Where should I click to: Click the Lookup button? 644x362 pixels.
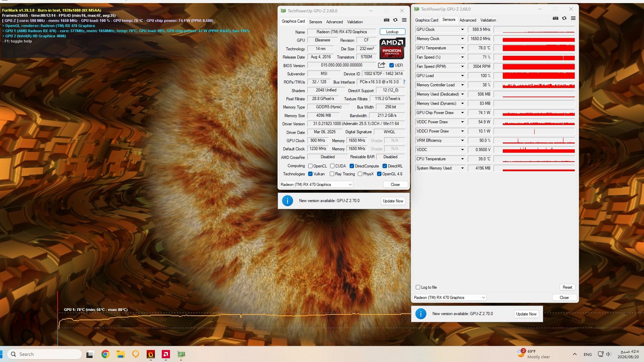pyautogui.click(x=392, y=32)
